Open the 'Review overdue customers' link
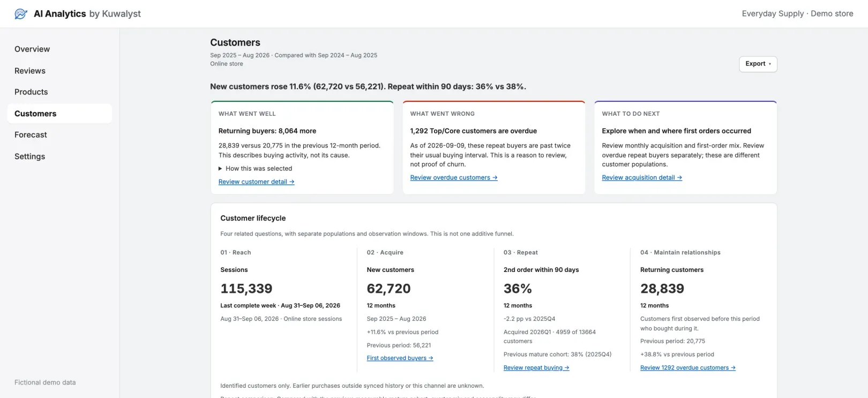Screen dimensions: 868x398 pos(454,178)
